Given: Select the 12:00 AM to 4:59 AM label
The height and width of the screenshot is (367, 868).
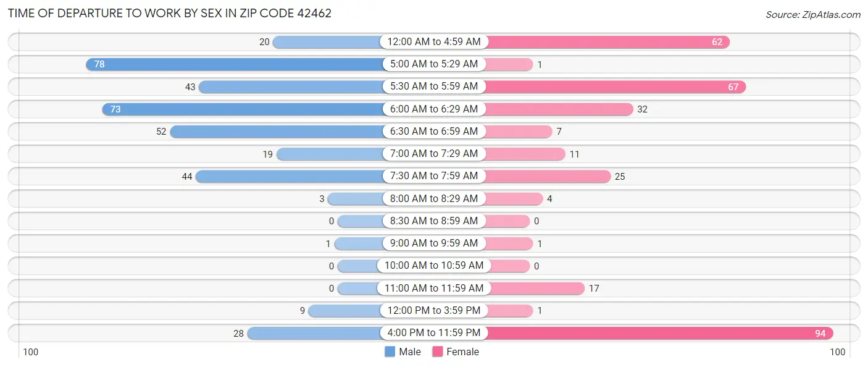Looking at the screenshot, I should (434, 42).
